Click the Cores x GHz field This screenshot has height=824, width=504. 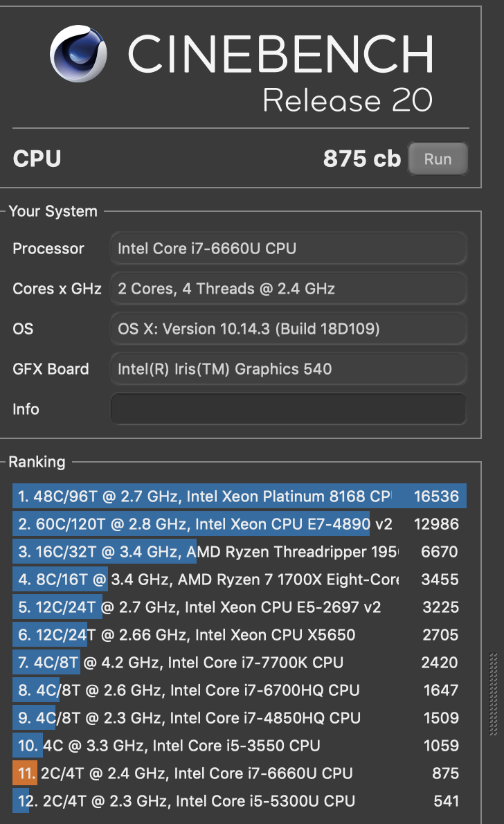click(289, 289)
